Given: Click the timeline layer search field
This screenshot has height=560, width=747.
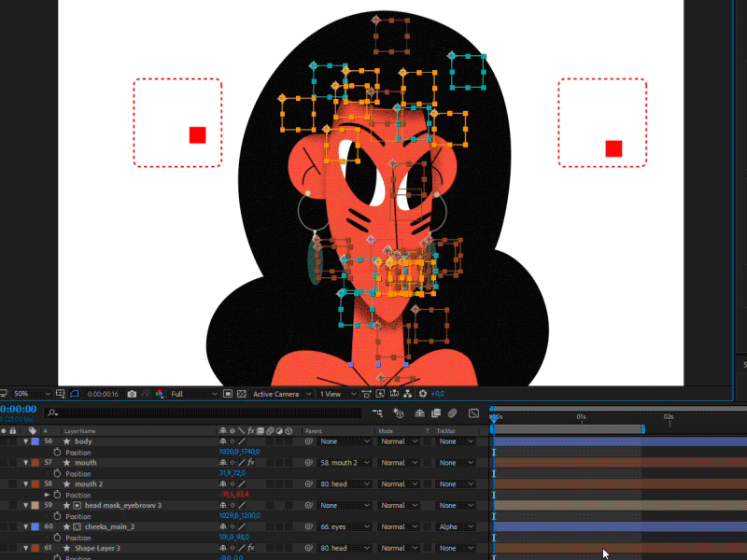Looking at the screenshot, I should (x=205, y=413).
